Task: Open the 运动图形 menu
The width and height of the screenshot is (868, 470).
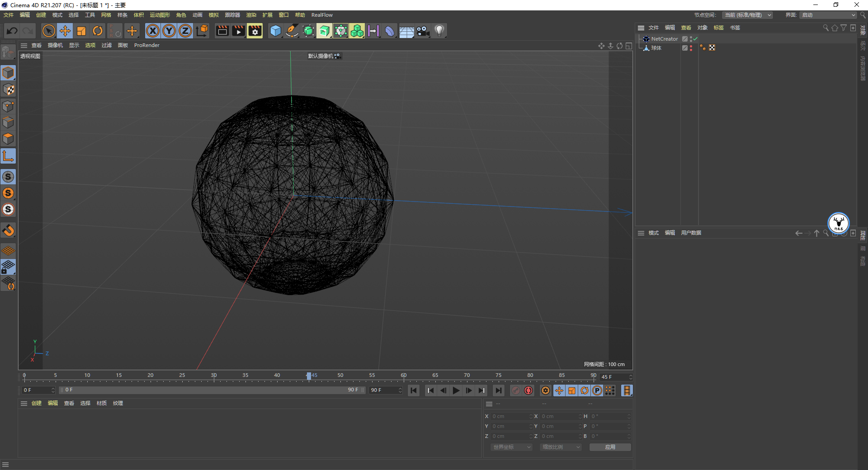Action: coord(160,15)
